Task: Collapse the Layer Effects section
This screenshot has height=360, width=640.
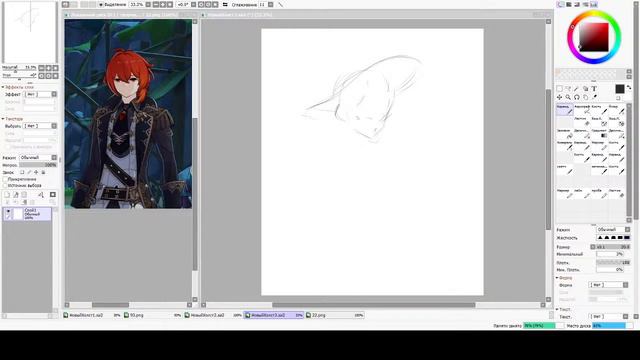Action: [3, 87]
